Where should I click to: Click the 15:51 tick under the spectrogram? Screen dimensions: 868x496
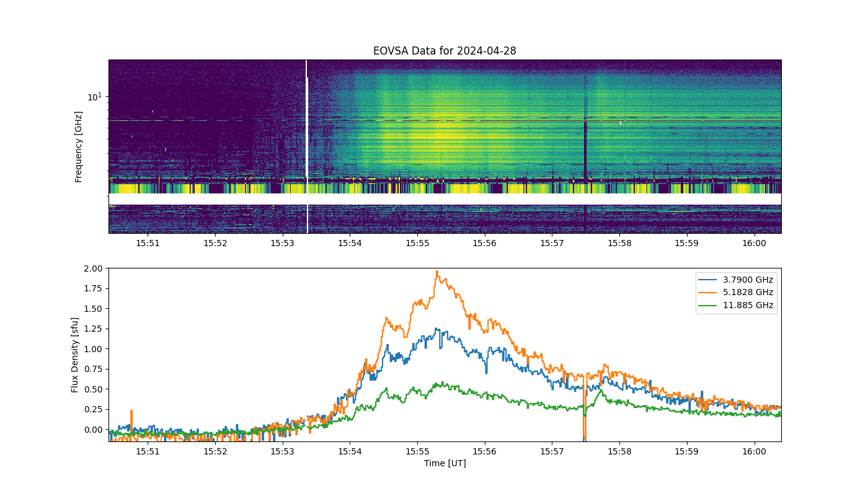pyautogui.click(x=148, y=243)
